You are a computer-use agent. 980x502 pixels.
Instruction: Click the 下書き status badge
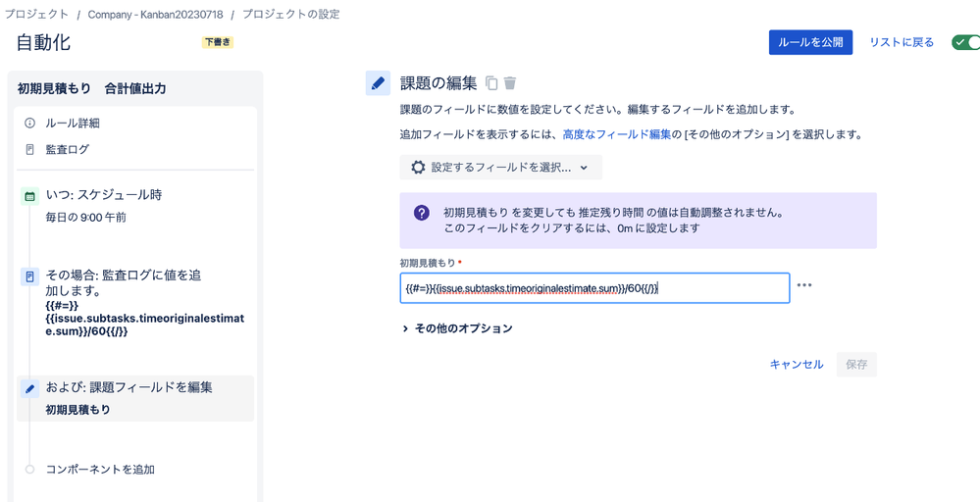pyautogui.click(x=218, y=42)
